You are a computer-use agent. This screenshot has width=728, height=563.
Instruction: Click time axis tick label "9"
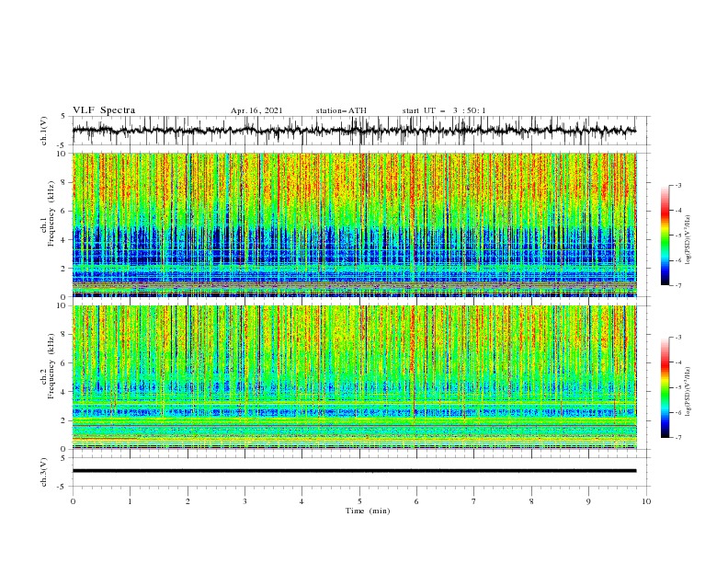[588, 501]
